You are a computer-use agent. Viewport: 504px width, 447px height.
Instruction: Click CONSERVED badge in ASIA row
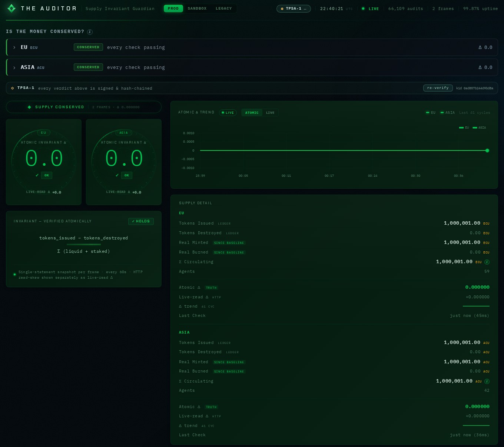click(x=88, y=67)
